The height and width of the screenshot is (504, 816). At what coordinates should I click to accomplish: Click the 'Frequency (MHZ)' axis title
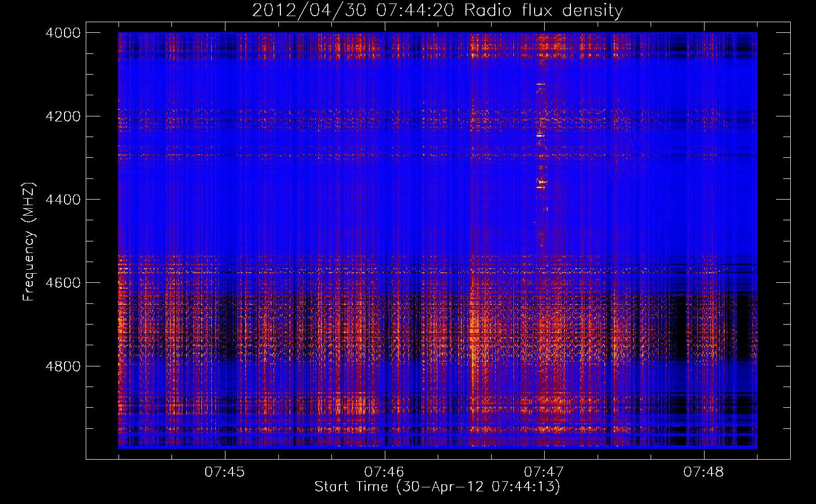coord(29,242)
